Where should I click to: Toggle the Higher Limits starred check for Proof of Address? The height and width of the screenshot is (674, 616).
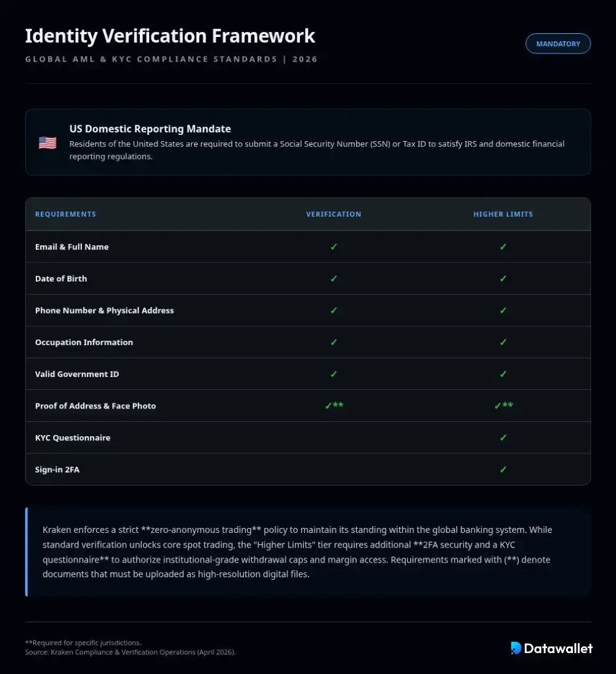pos(503,405)
